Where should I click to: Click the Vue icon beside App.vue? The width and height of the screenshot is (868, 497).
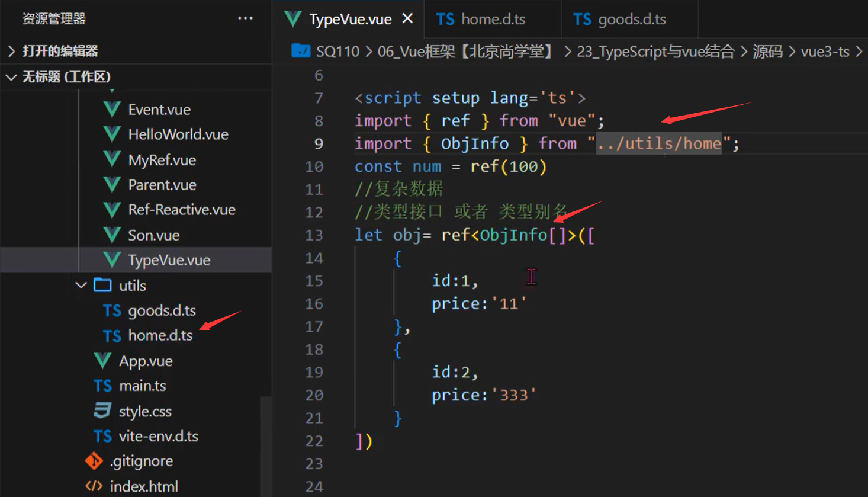tap(102, 361)
